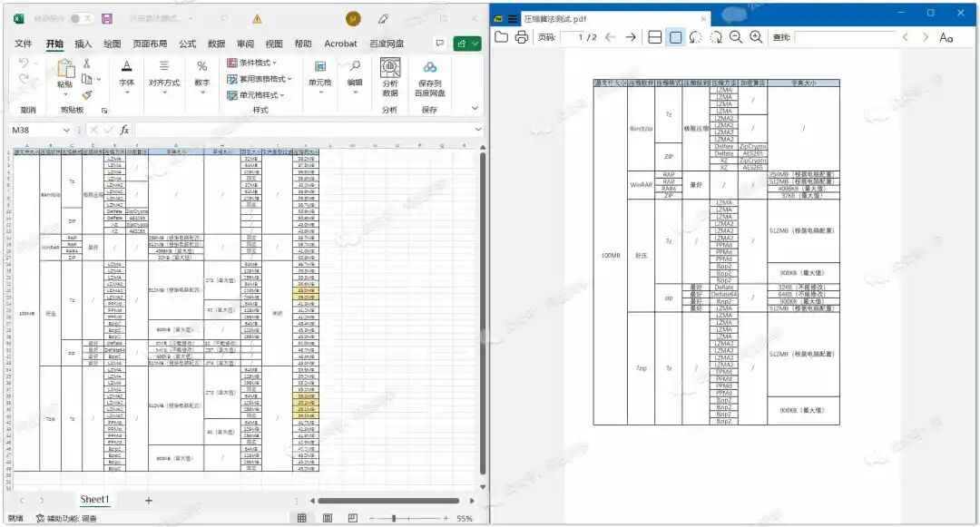Viewport: 980px width, 527px height.
Task: Switch to Page Layout view in status bar
Action: click(x=328, y=518)
